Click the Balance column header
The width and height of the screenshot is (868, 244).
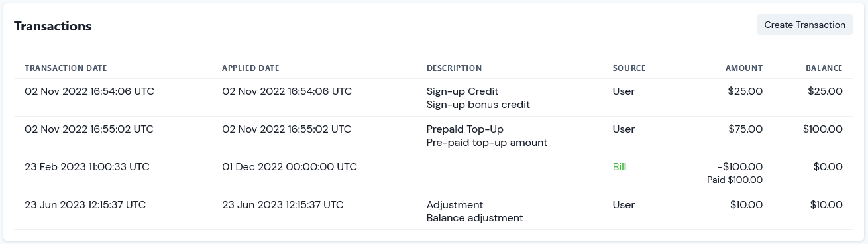824,68
